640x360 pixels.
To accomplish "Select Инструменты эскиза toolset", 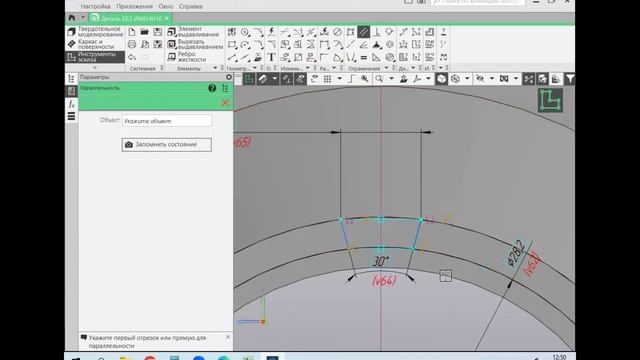I will pos(95,57).
